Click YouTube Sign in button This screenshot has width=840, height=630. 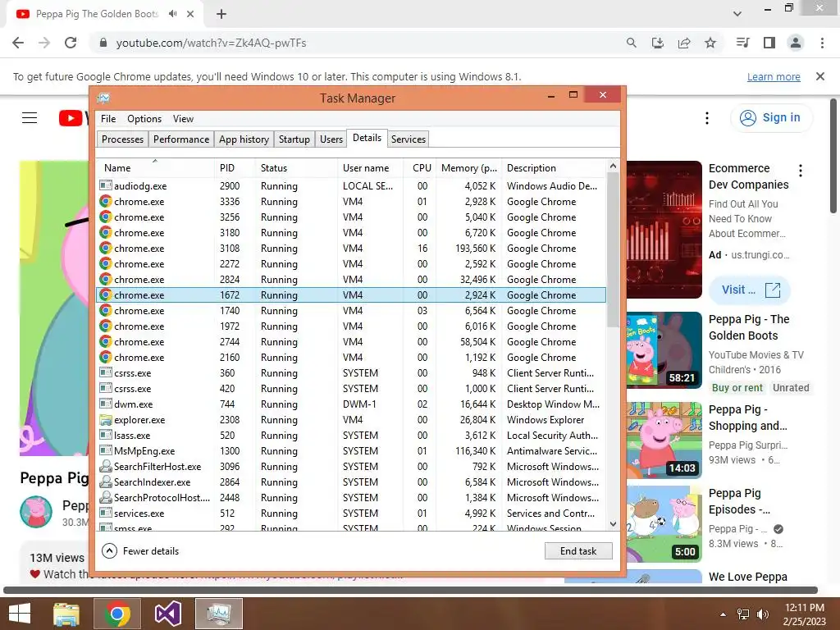[x=771, y=117]
